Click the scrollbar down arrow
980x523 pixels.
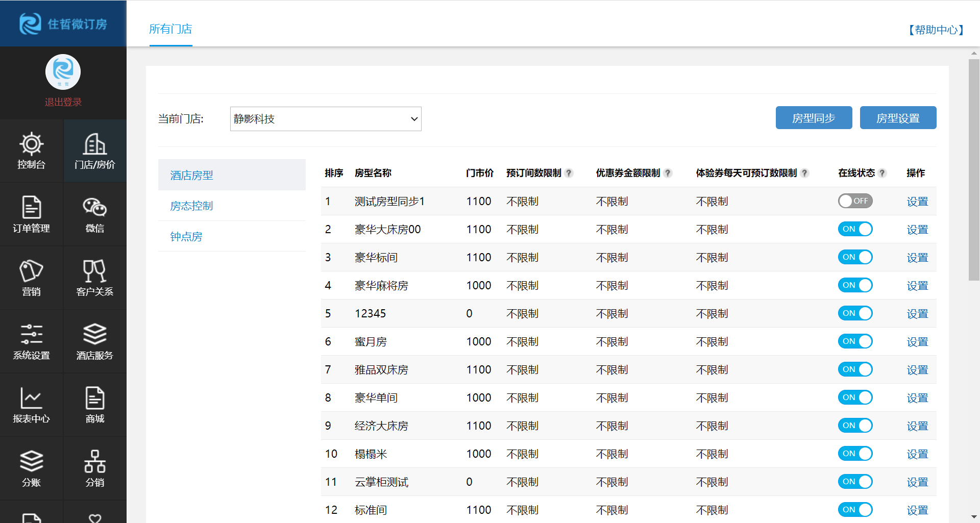point(974,517)
